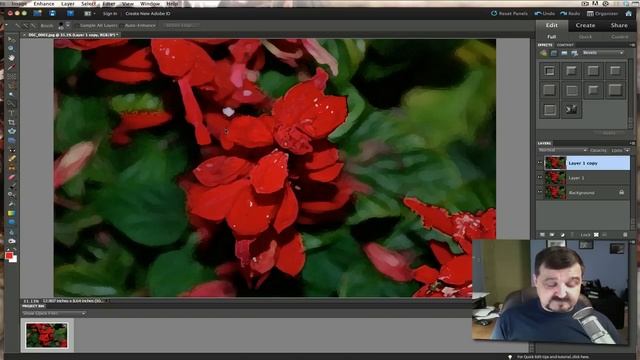
Task: Open the Enhance menu
Action: (44, 4)
